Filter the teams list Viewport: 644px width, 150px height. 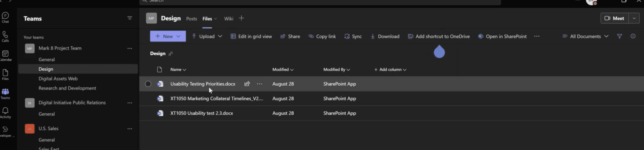point(129,18)
